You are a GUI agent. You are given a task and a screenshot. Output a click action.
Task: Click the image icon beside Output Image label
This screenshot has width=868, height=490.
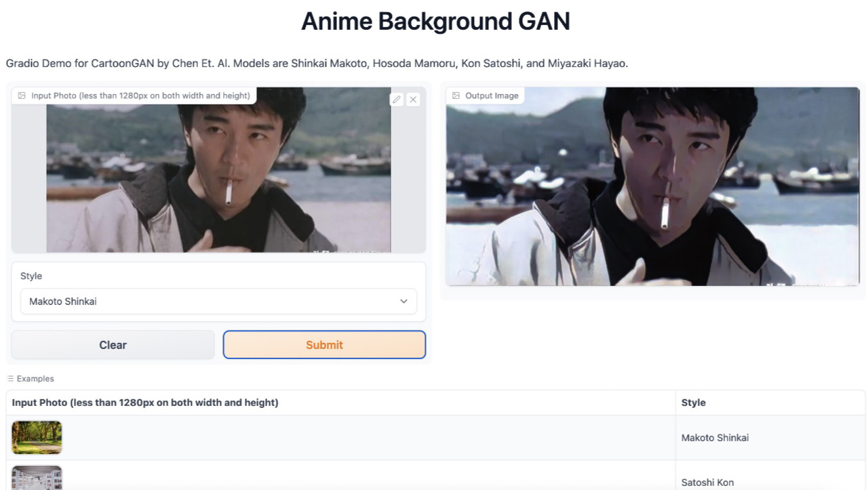tap(456, 96)
